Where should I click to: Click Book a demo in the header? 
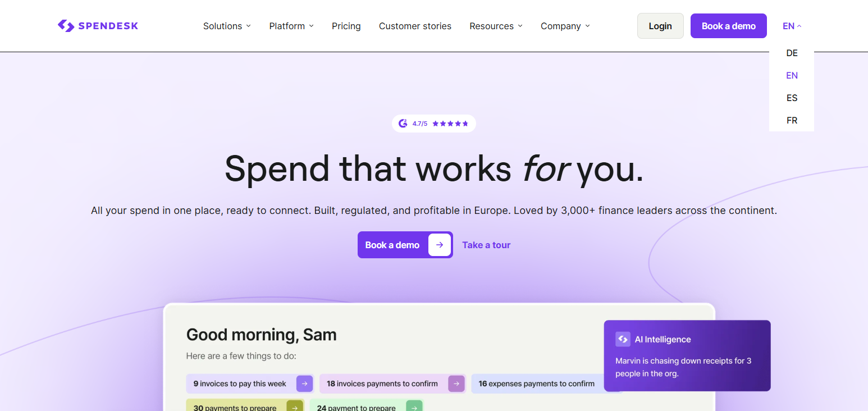[x=729, y=26]
